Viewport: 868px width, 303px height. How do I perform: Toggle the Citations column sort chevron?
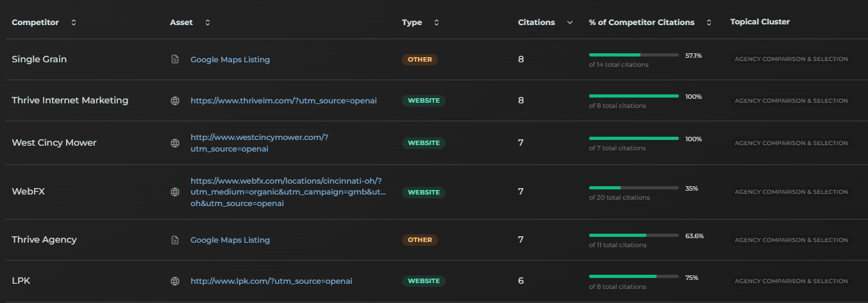pos(570,22)
